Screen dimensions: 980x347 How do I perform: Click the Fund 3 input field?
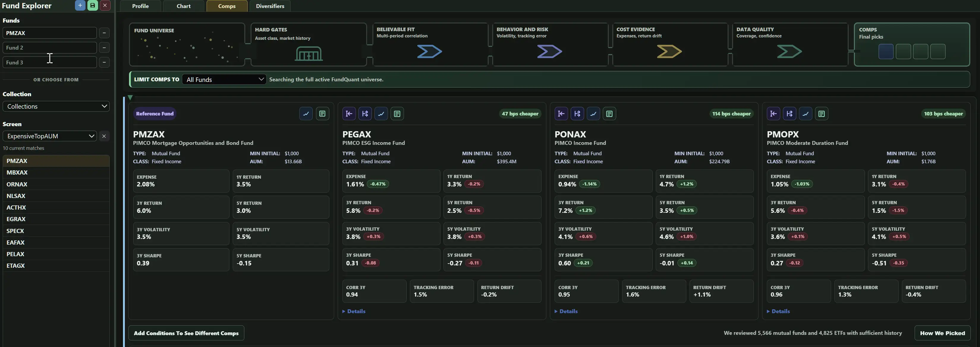(x=50, y=62)
